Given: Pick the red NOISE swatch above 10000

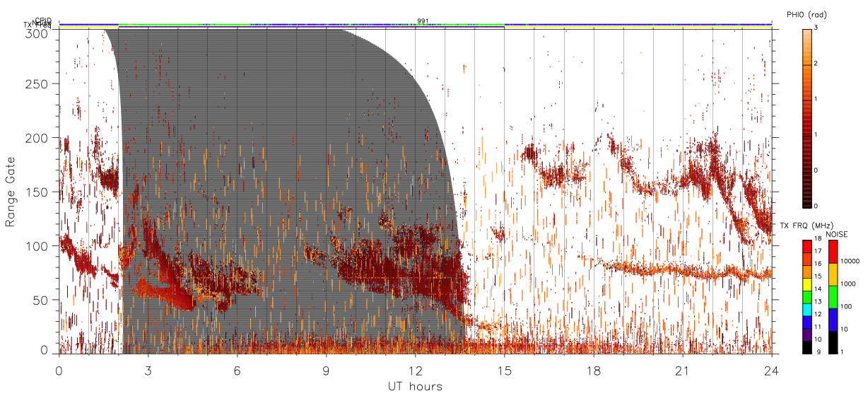Looking at the screenshot, I should tap(833, 251).
